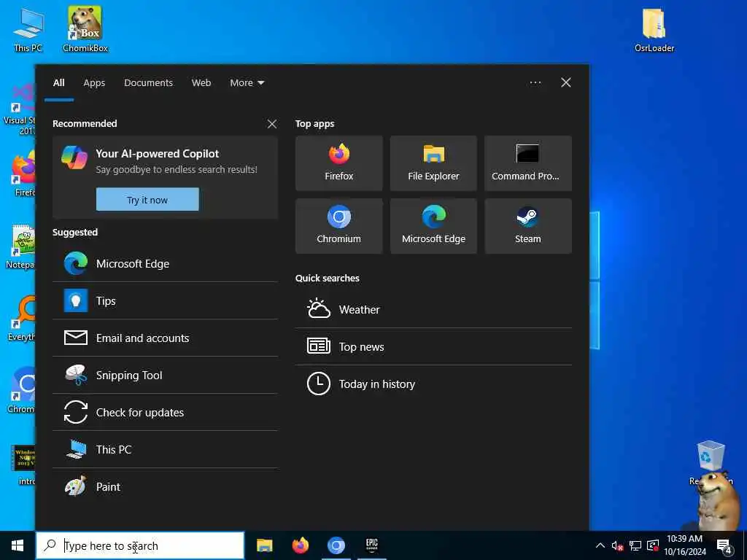Open the clock and date flyout
Screen dimensions: 747x560
684,545
